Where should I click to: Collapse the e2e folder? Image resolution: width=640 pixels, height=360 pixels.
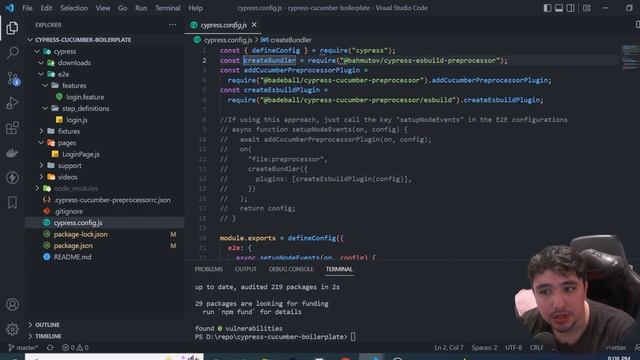click(41, 74)
